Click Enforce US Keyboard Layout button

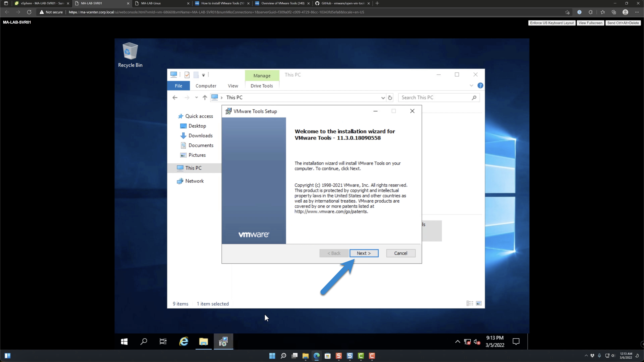point(552,23)
